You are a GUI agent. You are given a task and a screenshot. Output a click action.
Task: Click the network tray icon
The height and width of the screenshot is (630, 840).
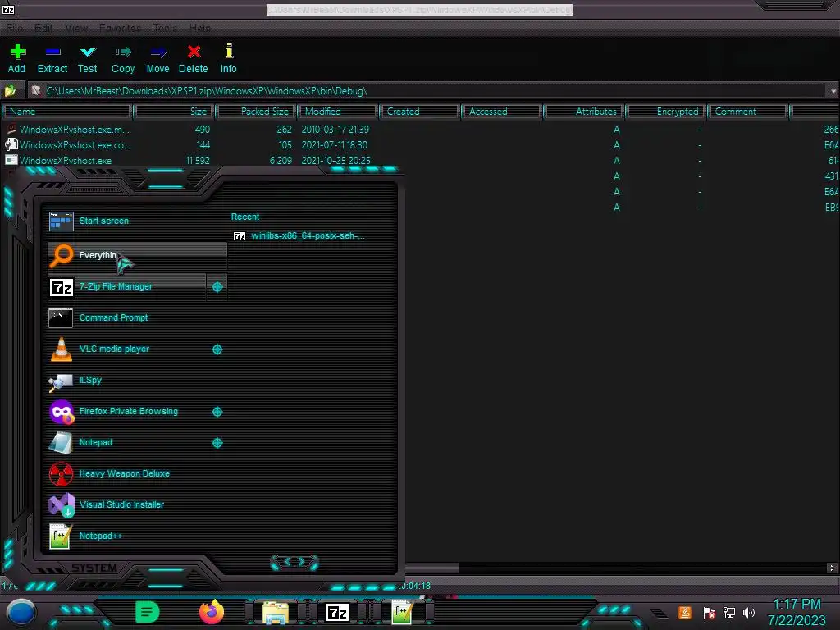coord(729,612)
